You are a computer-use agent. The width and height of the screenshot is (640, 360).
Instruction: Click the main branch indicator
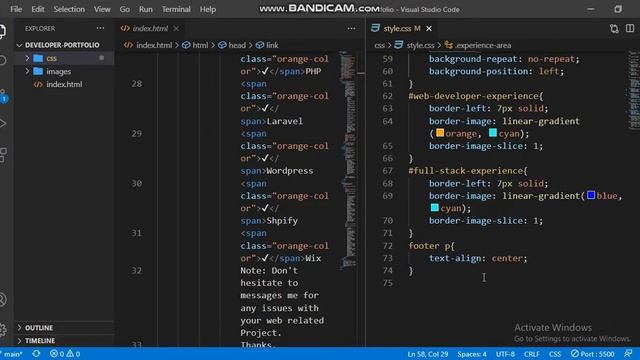[x=11, y=354]
